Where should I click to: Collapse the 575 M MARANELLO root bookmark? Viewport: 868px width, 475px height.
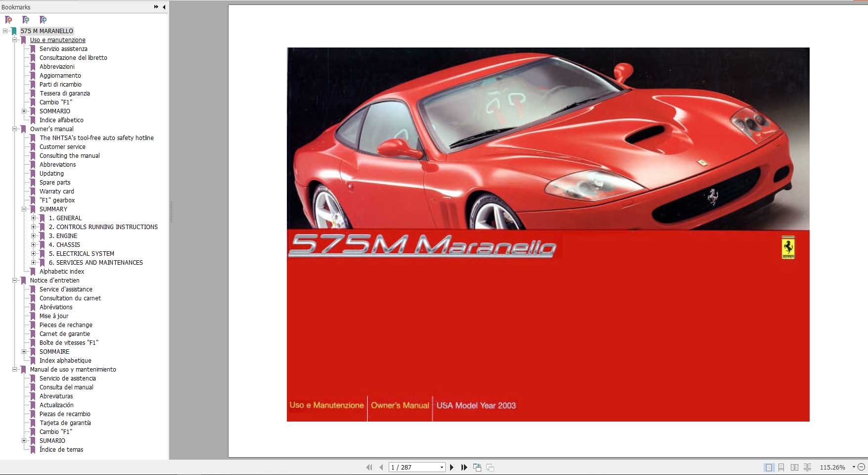click(x=6, y=31)
